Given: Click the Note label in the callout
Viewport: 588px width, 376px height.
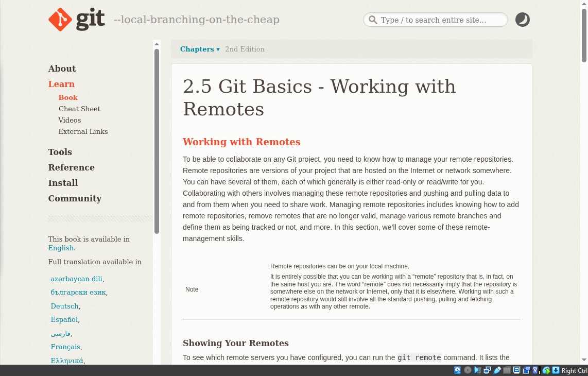Looking at the screenshot, I should [x=192, y=289].
